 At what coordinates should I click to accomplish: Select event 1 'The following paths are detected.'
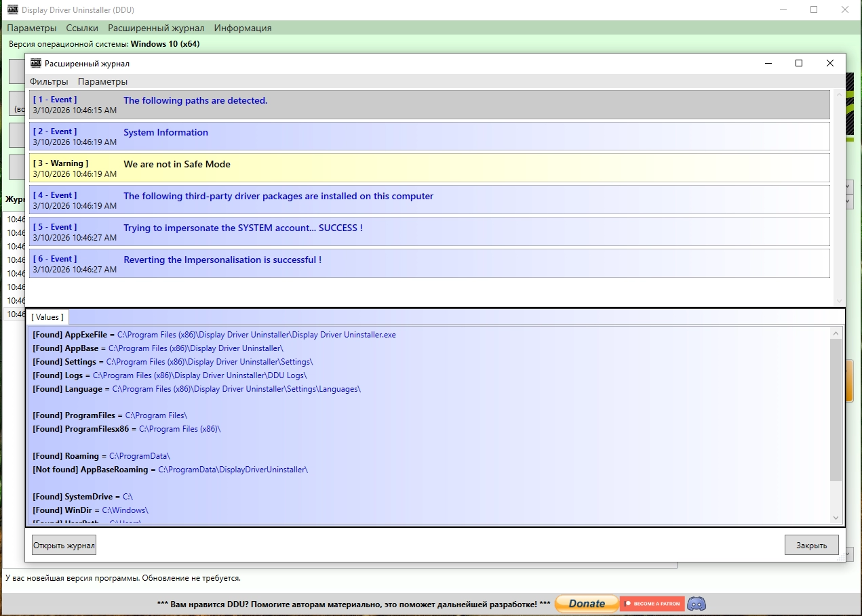point(429,105)
